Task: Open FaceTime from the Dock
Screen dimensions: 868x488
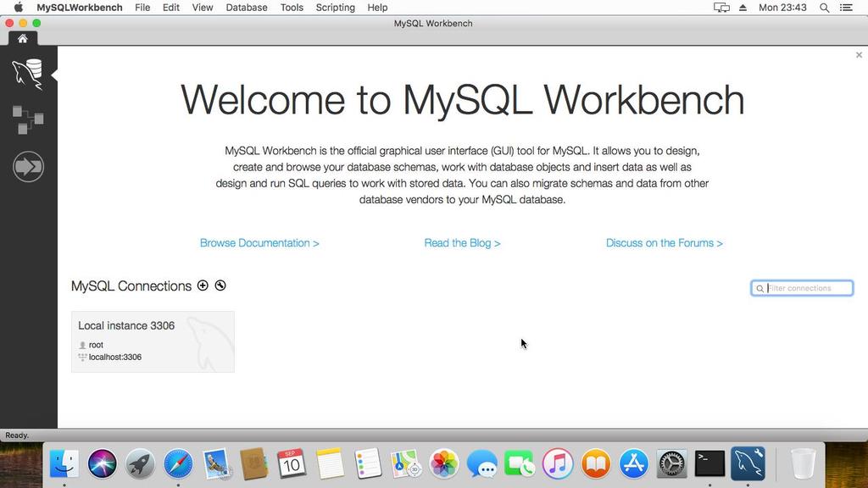Action: point(520,463)
